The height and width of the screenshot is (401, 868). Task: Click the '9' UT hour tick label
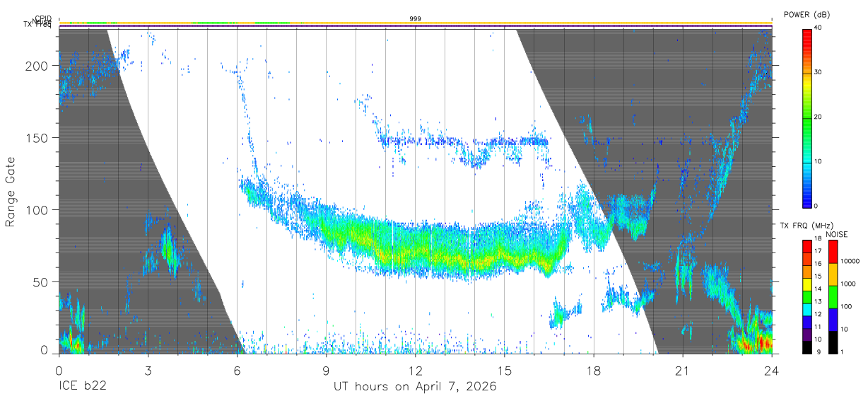pos(326,370)
